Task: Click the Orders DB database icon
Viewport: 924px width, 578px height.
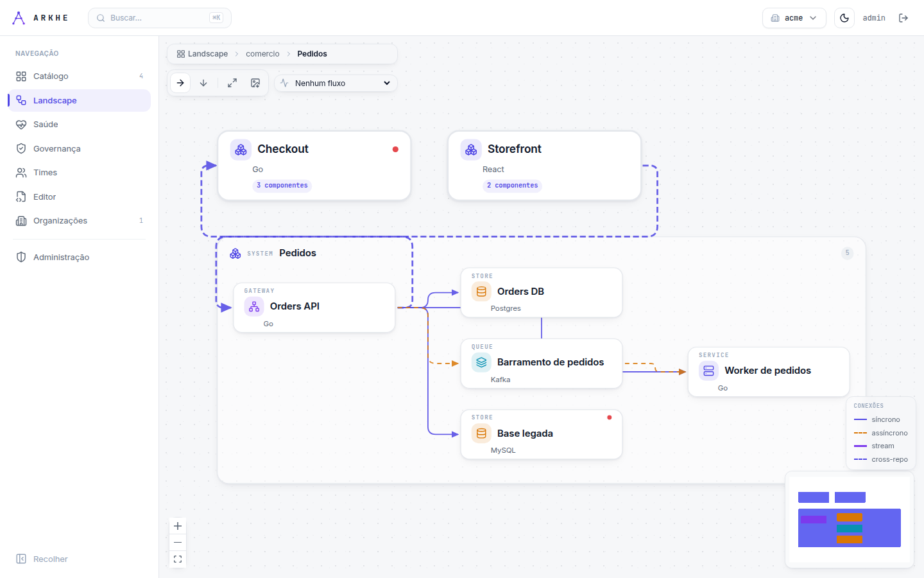Action: pos(481,292)
